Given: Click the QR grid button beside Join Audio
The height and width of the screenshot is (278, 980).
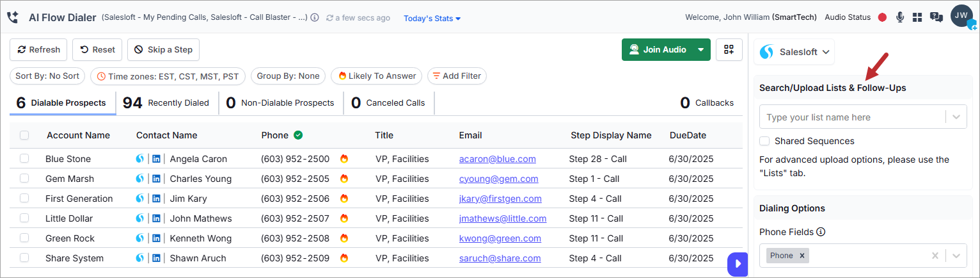Looking at the screenshot, I should click(729, 49).
